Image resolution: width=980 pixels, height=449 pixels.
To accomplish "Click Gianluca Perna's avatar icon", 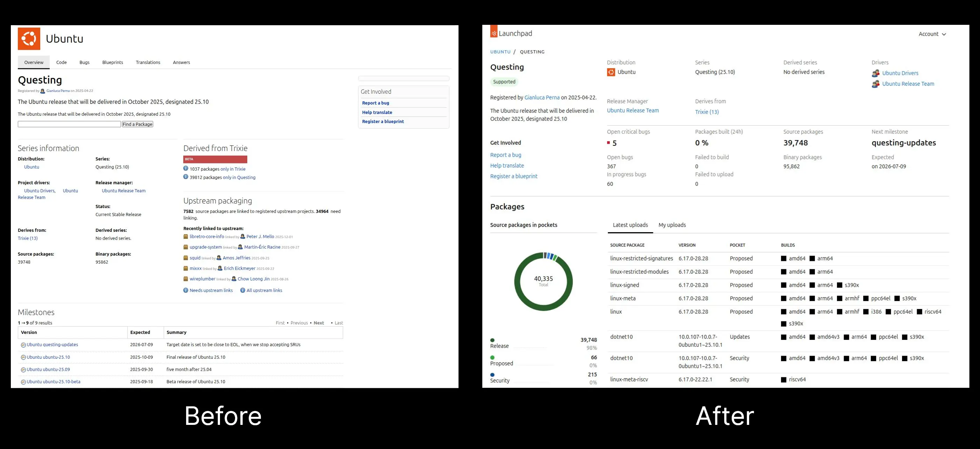I will click(43, 91).
